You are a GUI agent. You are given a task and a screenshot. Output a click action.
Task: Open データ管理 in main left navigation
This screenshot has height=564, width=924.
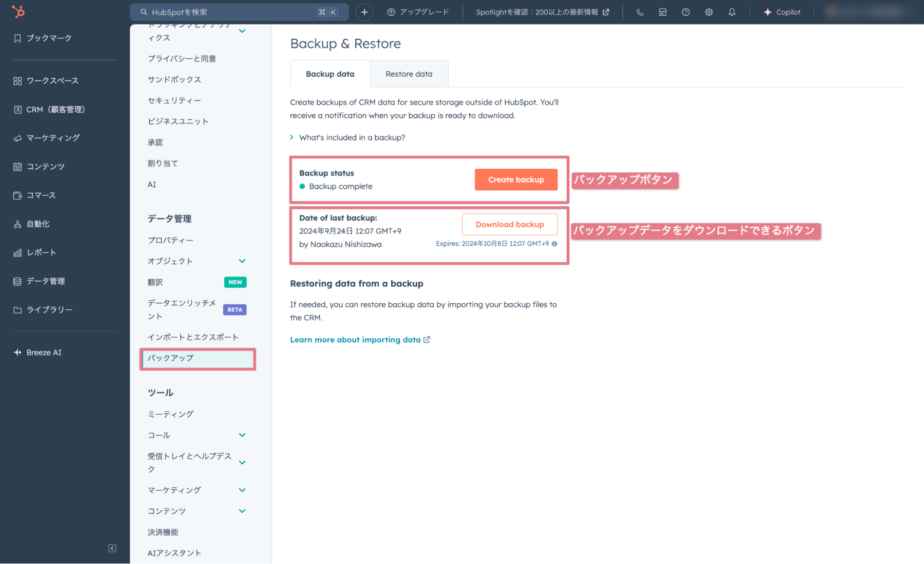coord(39,282)
